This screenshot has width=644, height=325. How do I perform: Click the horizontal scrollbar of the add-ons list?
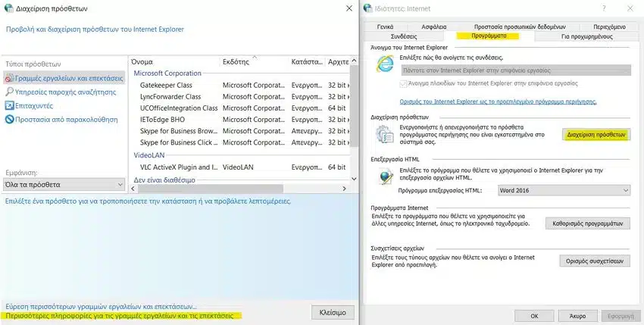[x=211, y=188]
